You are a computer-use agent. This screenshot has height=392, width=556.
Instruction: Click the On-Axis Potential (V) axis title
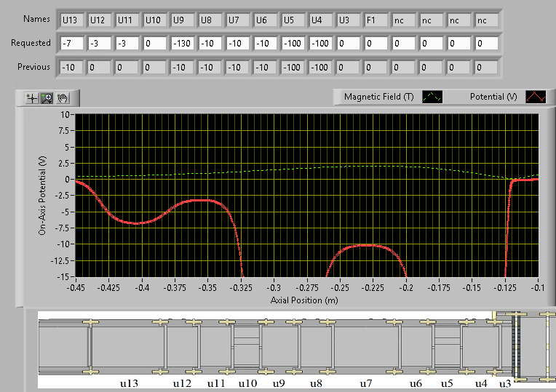(x=42, y=196)
